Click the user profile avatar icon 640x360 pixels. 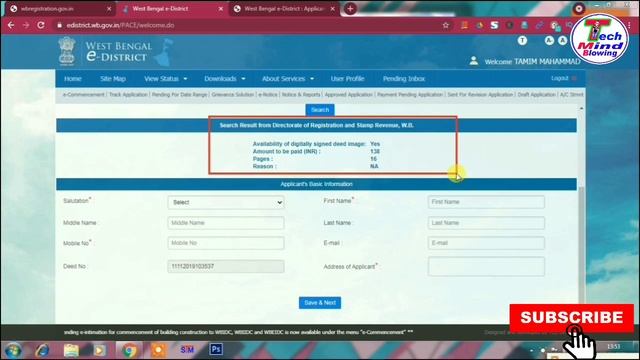tap(473, 61)
